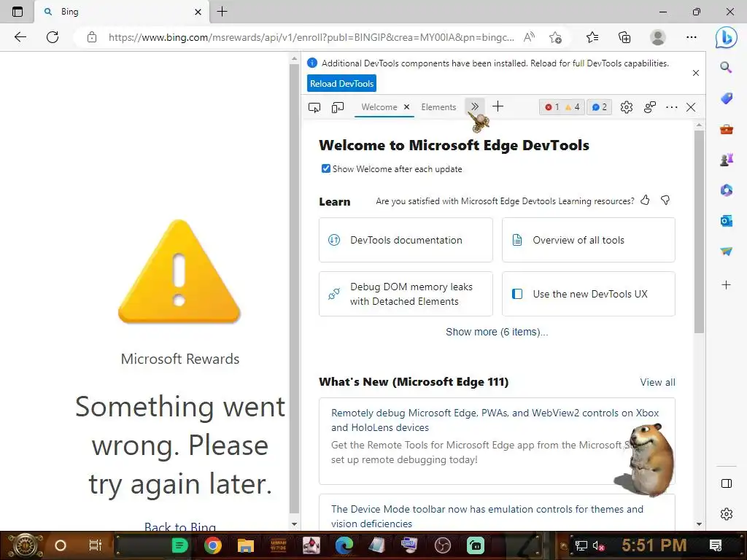Give thumbs up on learning resources
This screenshot has width=747, height=560.
coord(645,200)
